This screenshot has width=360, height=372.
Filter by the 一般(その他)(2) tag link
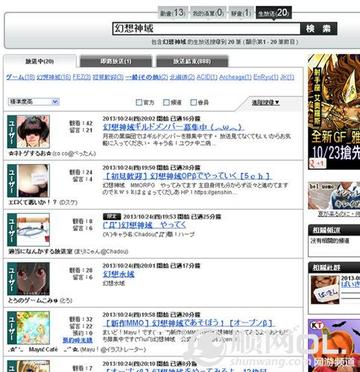coord(147,77)
